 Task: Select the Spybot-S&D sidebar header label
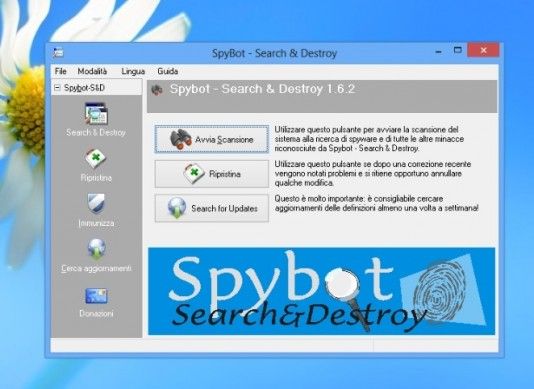[84, 88]
